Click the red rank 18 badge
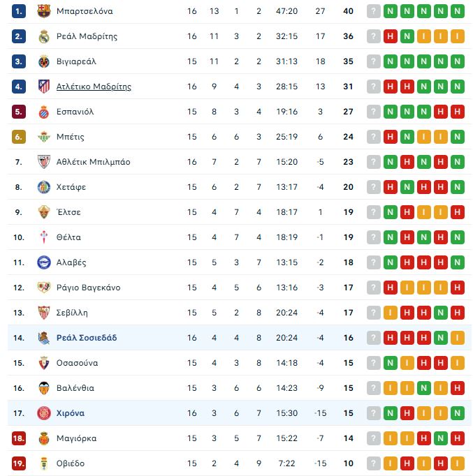 (x=19, y=438)
